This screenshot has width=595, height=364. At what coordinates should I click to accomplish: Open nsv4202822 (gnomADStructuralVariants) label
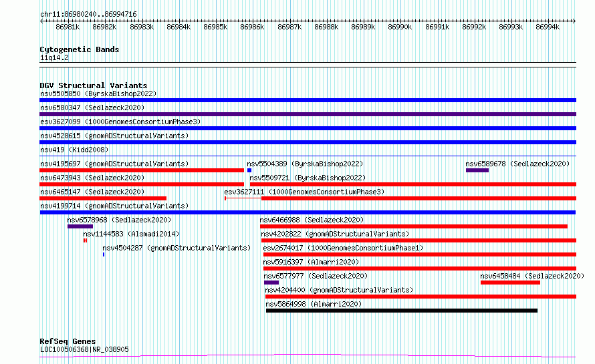click(x=335, y=234)
